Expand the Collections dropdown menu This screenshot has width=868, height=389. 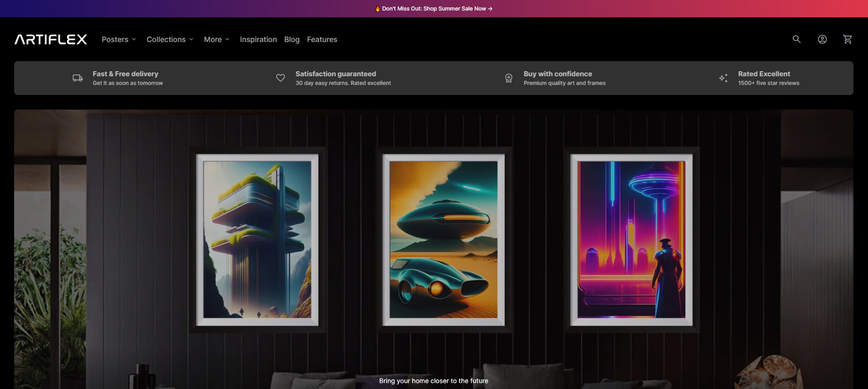[170, 39]
